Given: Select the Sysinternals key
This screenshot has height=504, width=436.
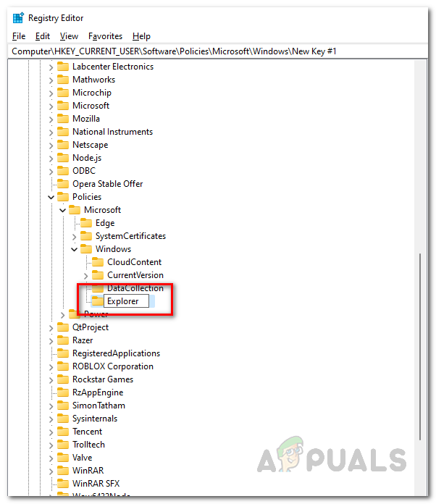Looking at the screenshot, I should click(95, 419).
